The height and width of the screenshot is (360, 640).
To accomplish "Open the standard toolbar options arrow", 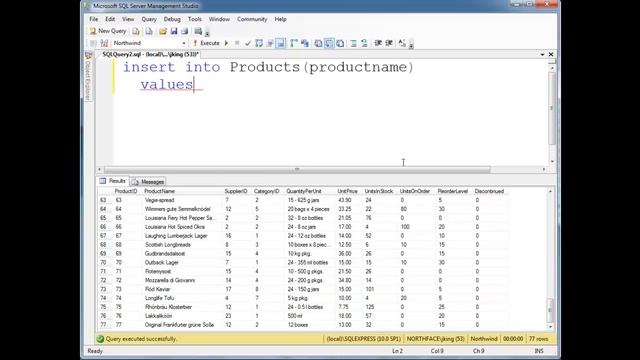I will pyautogui.click(x=207, y=32).
